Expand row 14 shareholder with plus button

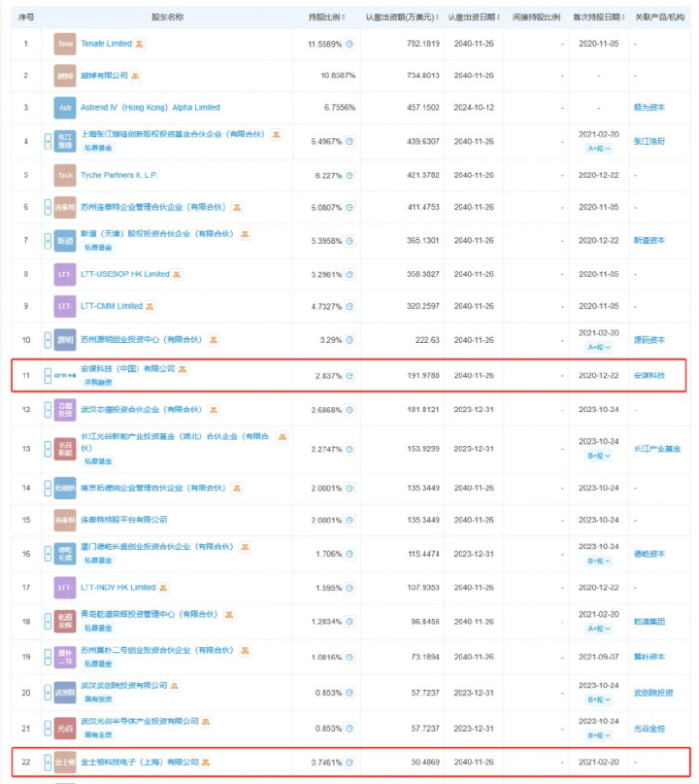point(48,489)
